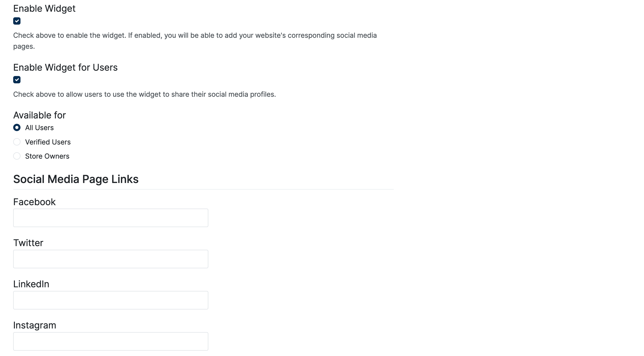644x356 pixels.
Task: Focus the Facebook link input field
Action: click(x=111, y=218)
